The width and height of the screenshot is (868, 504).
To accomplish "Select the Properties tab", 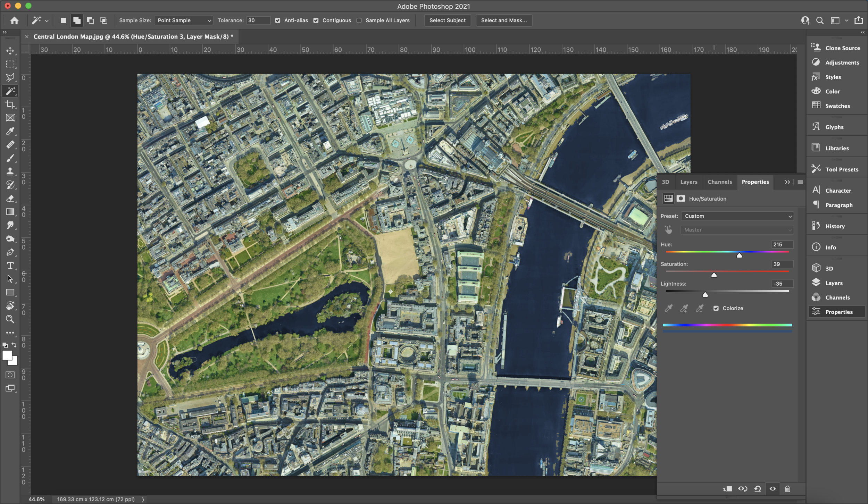I will (x=755, y=182).
